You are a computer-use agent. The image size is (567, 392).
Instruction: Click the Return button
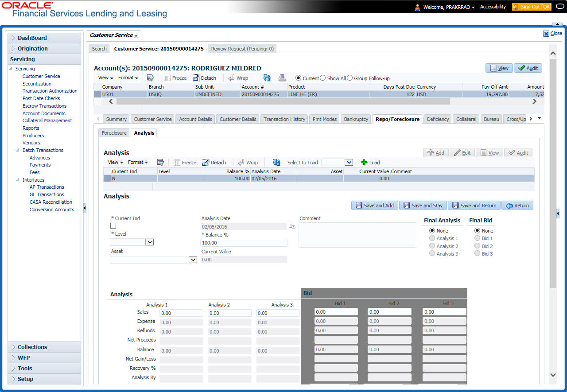tap(517, 206)
